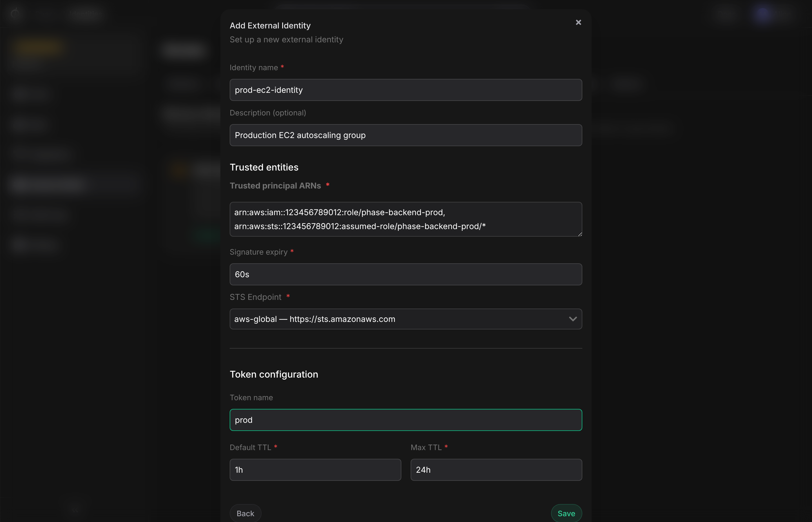Click the Add External Identity title

tap(270, 26)
